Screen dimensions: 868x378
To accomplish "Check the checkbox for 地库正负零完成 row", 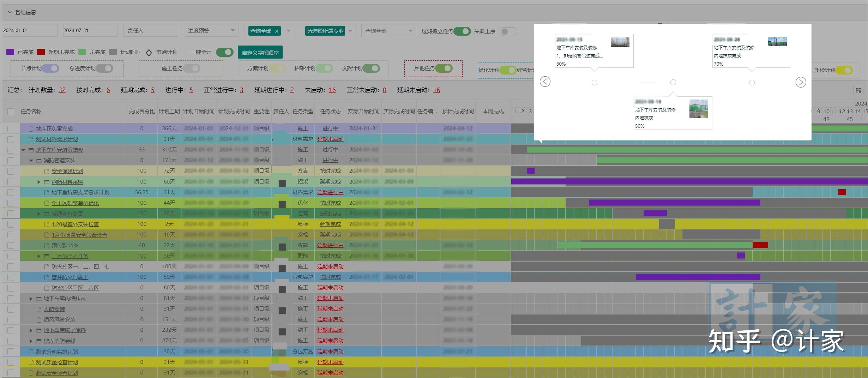I will [x=11, y=129].
